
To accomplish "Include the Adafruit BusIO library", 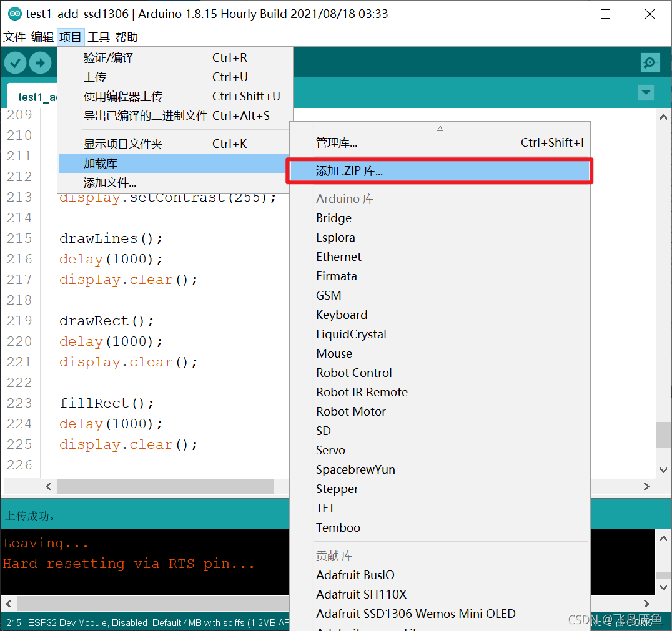I will click(x=440, y=575).
